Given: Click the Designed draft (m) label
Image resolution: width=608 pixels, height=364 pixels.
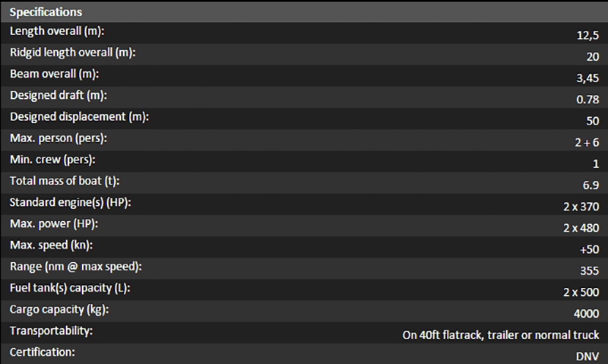Looking at the screenshot, I should click(x=57, y=95).
